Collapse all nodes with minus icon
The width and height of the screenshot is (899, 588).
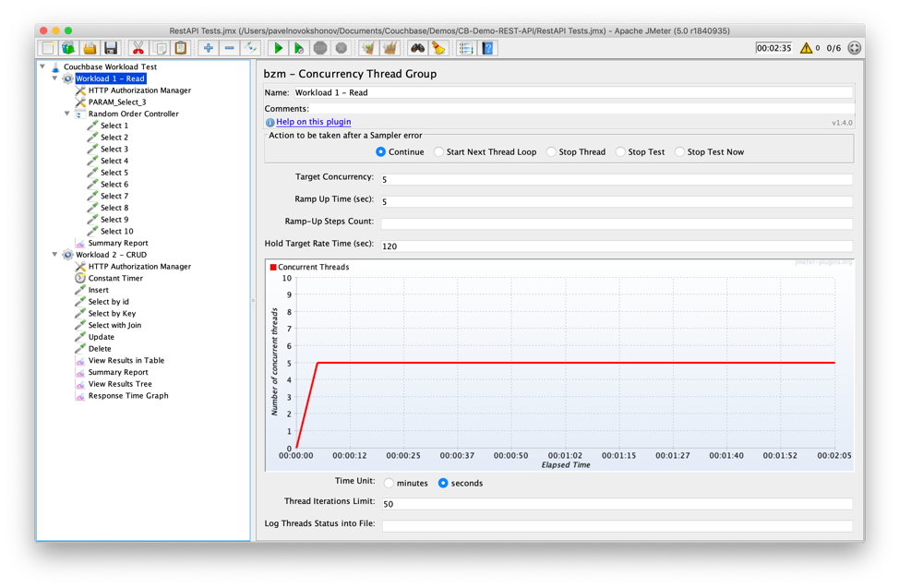click(229, 48)
